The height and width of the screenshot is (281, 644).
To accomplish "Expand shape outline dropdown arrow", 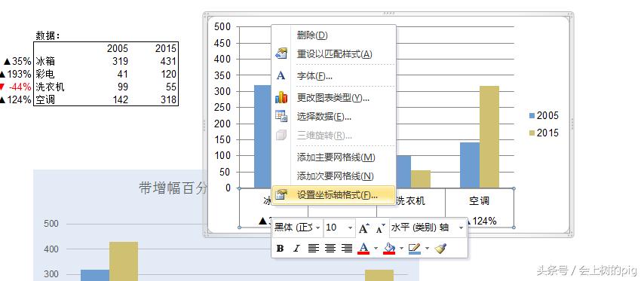I will click(427, 248).
